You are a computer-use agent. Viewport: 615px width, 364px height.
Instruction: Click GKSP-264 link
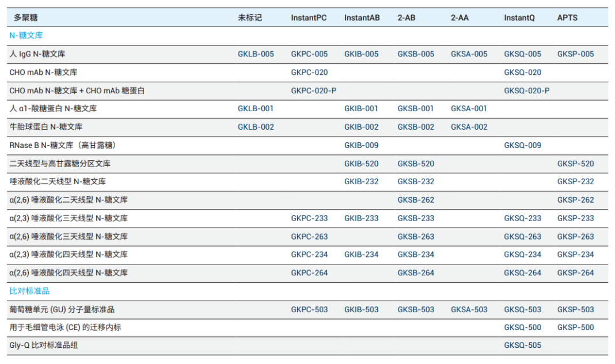[575, 273]
